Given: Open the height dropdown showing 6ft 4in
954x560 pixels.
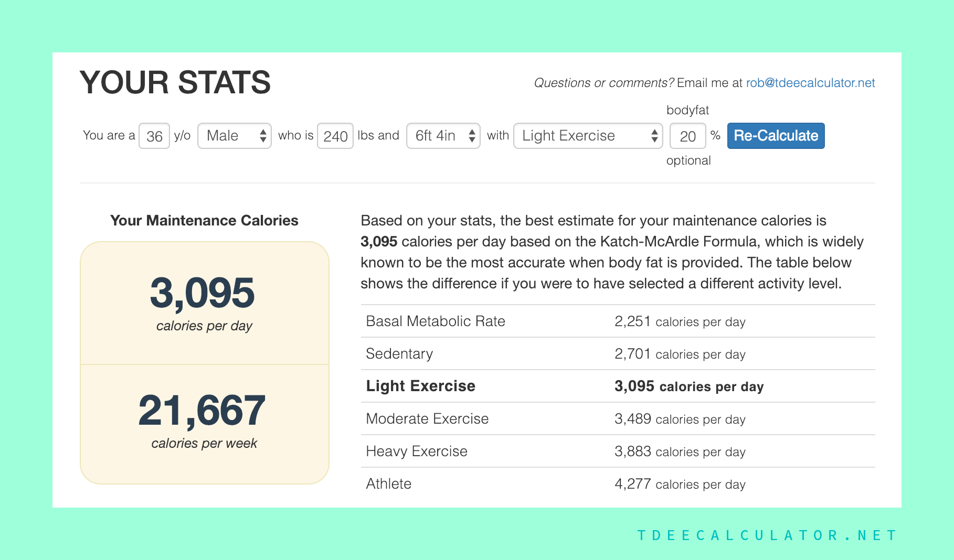Looking at the screenshot, I should [442, 135].
